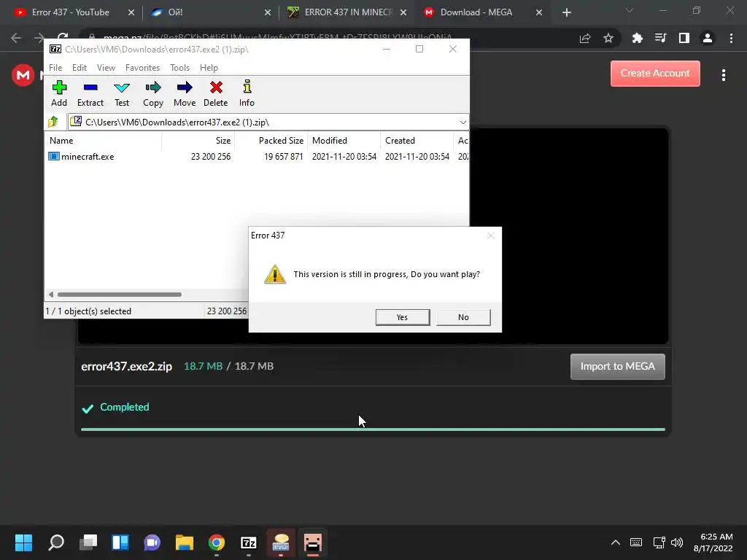Click the Import to MEGA button

point(617,366)
